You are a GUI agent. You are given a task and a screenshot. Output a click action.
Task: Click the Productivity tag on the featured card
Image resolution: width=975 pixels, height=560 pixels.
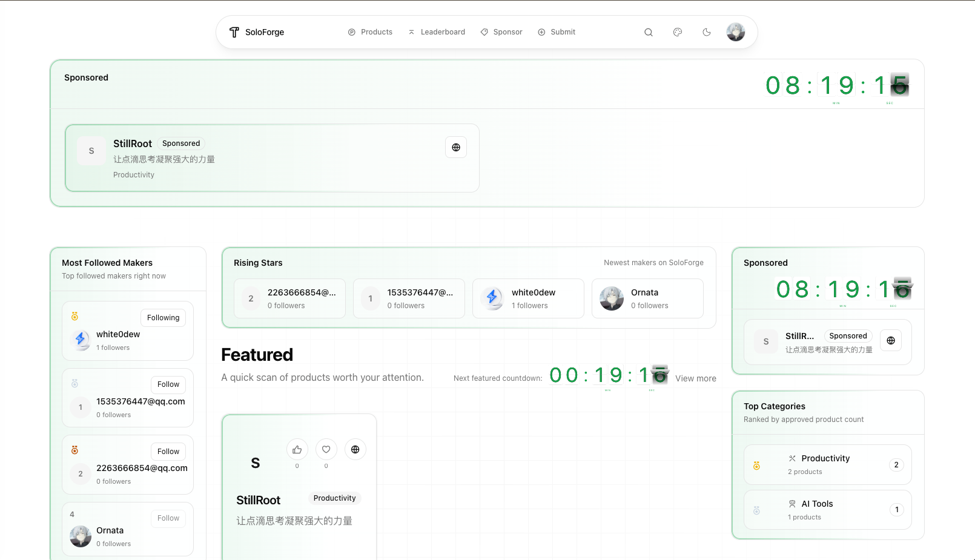(x=334, y=498)
